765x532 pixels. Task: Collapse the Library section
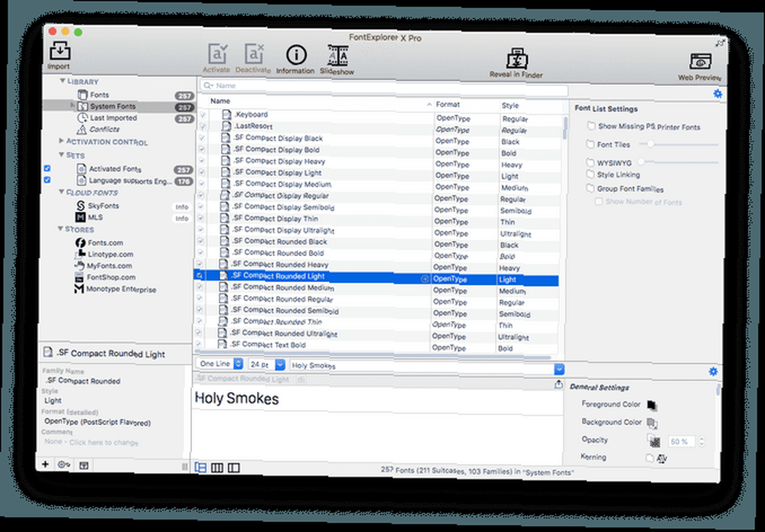[x=63, y=81]
